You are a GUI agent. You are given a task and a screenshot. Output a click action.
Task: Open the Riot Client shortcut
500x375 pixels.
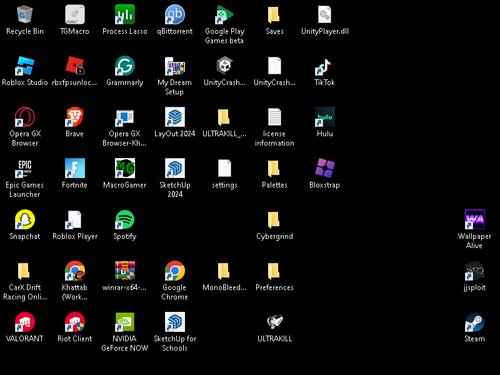75,322
